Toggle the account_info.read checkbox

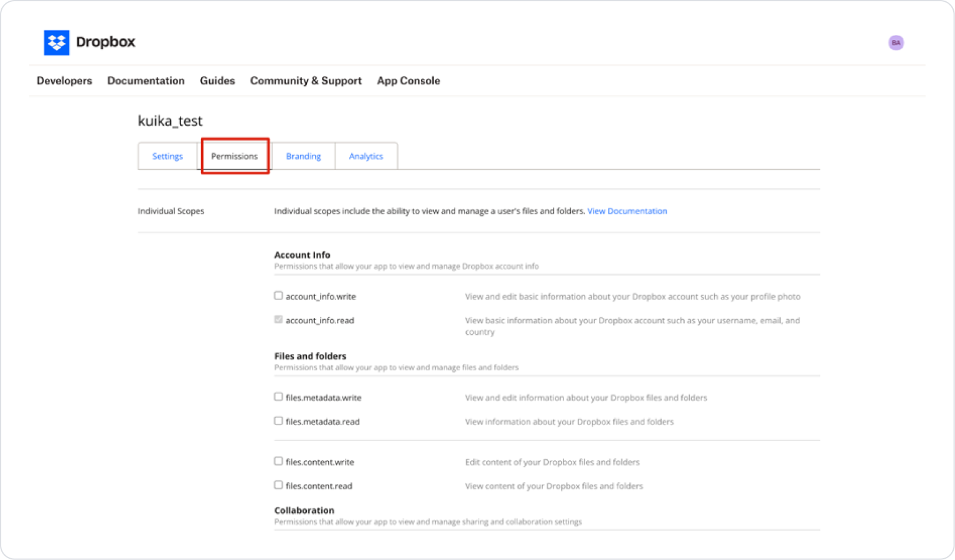[278, 320]
